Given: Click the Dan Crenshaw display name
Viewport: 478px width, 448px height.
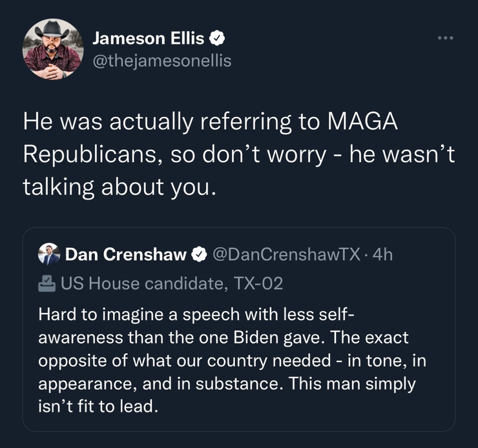Looking at the screenshot, I should tap(125, 255).
